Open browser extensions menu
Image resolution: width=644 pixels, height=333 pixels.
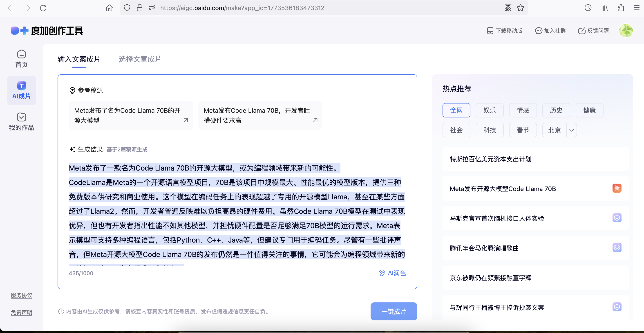(x=621, y=8)
